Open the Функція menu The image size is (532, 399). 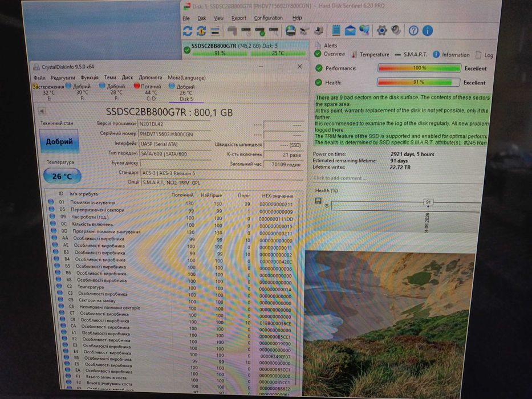click(89, 78)
